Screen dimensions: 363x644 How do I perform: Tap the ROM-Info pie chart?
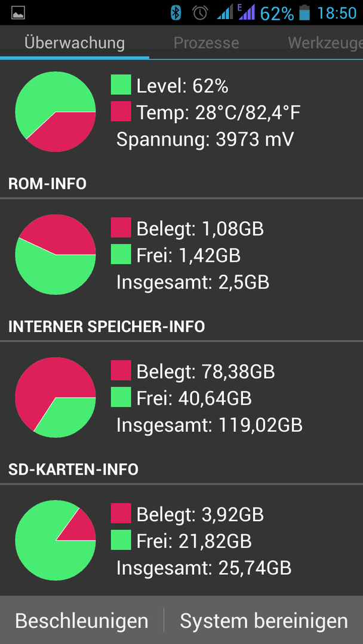click(56, 255)
